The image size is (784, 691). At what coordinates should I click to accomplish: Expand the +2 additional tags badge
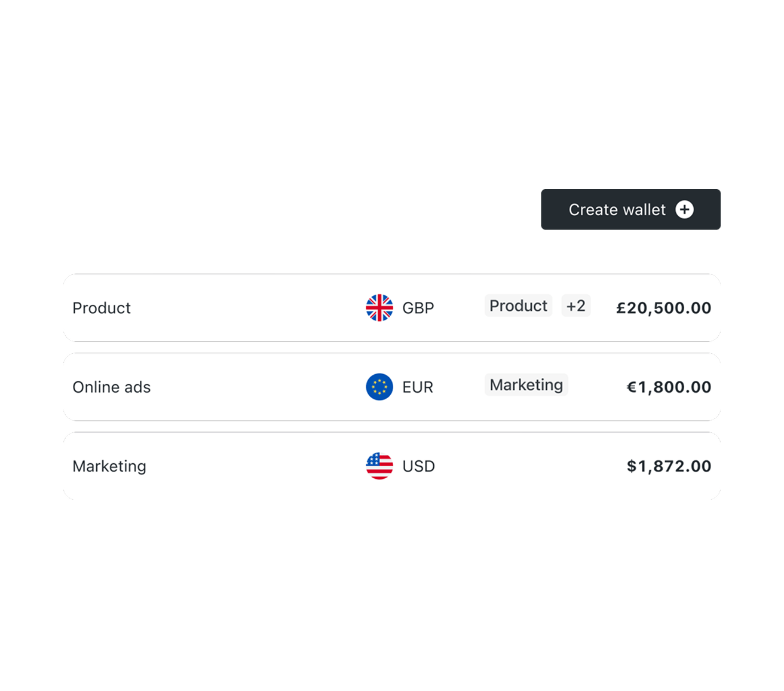575,305
